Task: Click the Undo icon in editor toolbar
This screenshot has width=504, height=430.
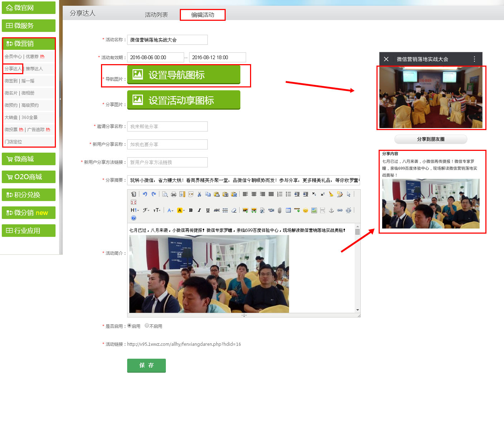Action: [x=145, y=194]
